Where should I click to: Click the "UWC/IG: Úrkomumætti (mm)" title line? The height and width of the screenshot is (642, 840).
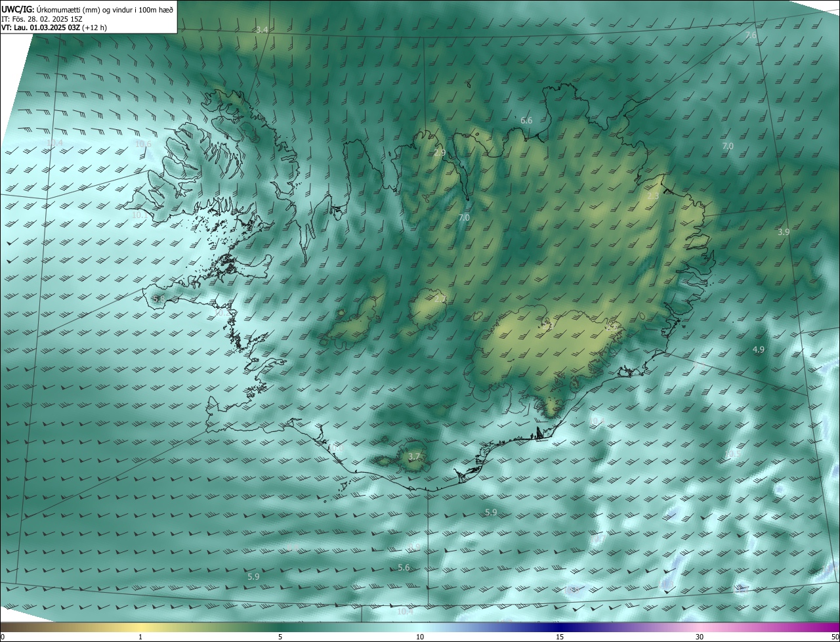coord(87,10)
